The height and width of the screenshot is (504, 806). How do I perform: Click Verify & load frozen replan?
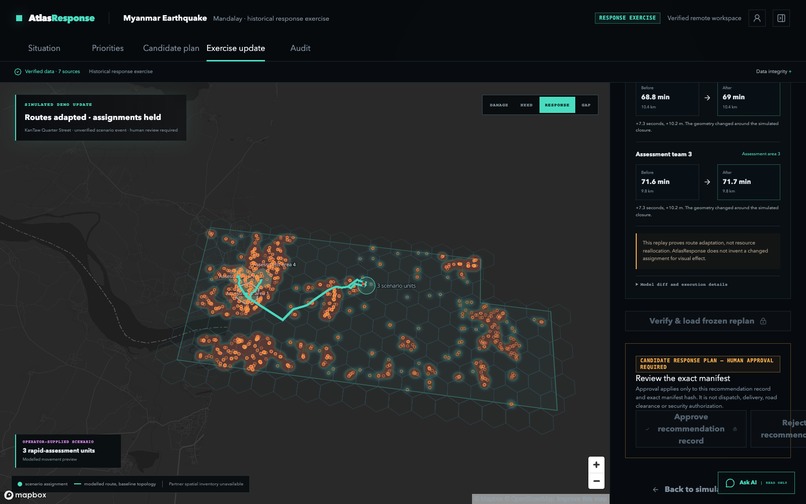pyautogui.click(x=707, y=321)
